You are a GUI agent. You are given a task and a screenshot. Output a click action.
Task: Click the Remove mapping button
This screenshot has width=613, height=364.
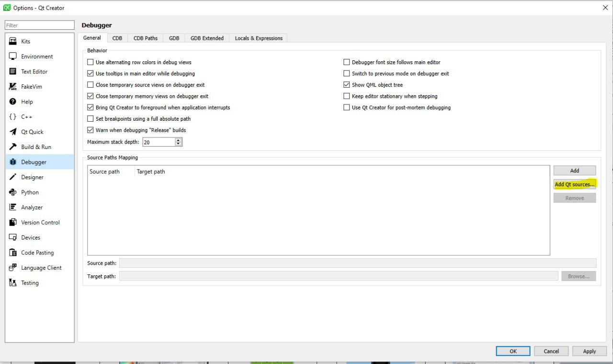[575, 198]
